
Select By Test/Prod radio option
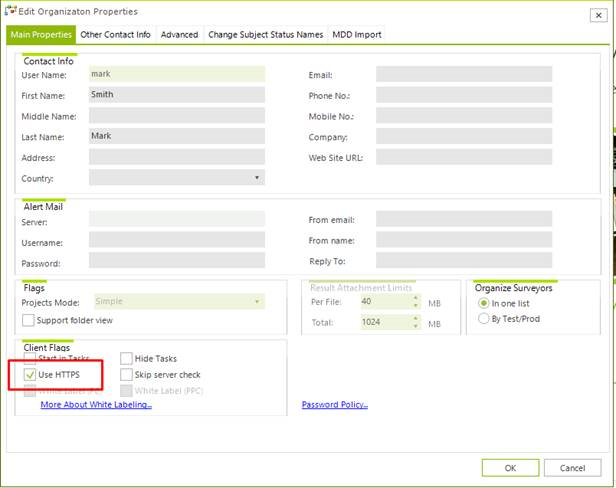(483, 319)
